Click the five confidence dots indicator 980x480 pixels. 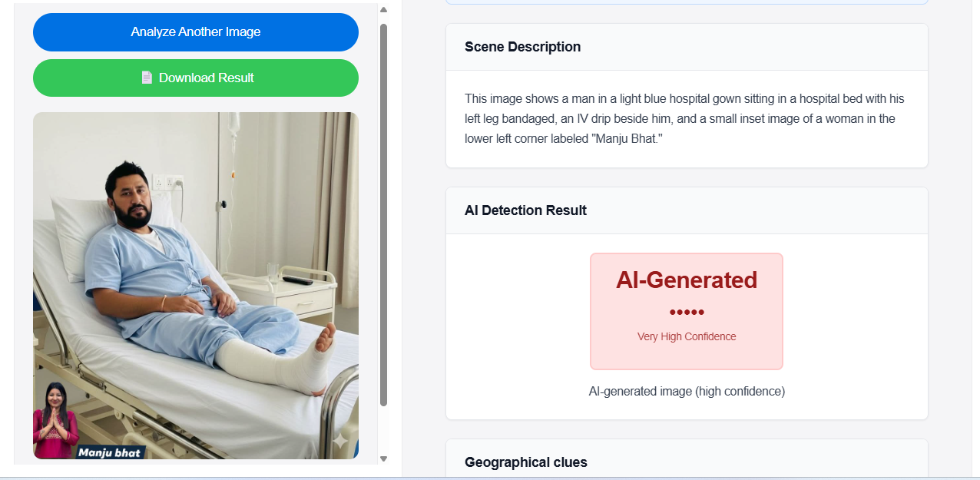point(686,313)
